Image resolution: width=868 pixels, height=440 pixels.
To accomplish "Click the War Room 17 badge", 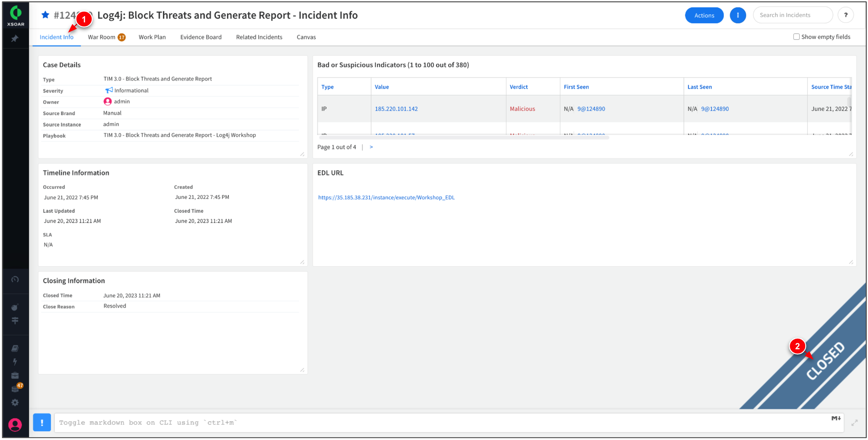I will point(122,38).
